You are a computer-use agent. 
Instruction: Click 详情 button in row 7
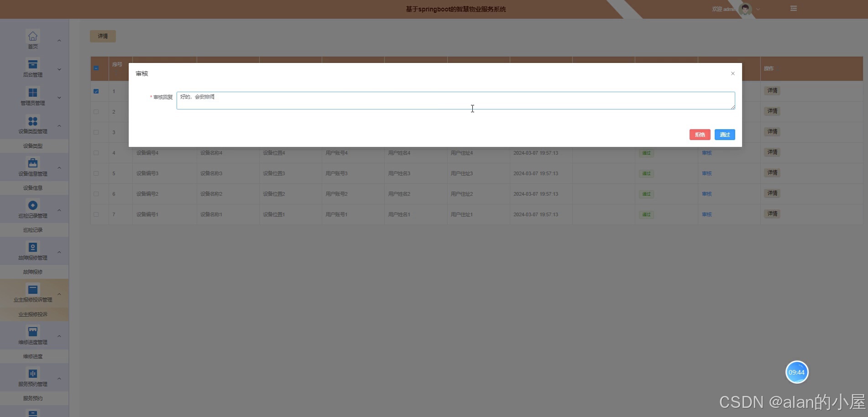772,214
